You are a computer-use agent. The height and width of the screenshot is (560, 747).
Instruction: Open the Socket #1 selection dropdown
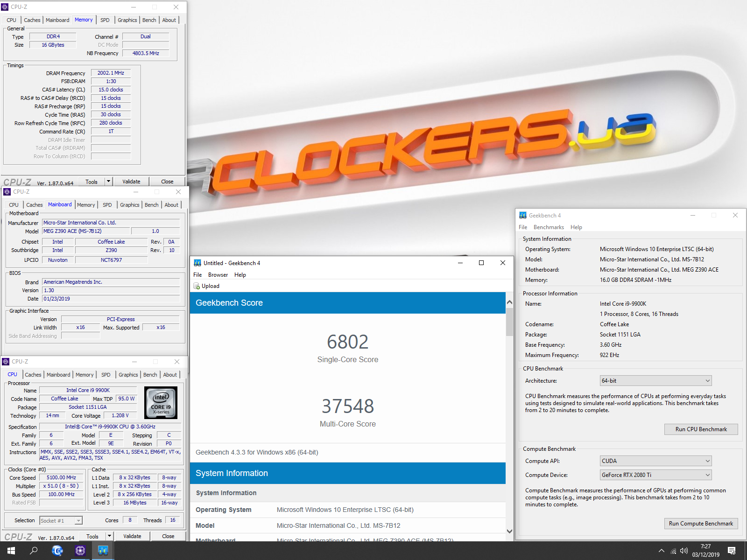(x=61, y=520)
